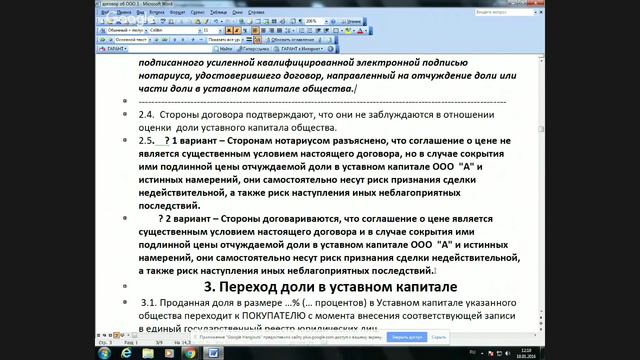Open the ГАРАНТ toolbar menu
Image resolution: width=640 pixels, height=360 pixels.
click(113, 49)
